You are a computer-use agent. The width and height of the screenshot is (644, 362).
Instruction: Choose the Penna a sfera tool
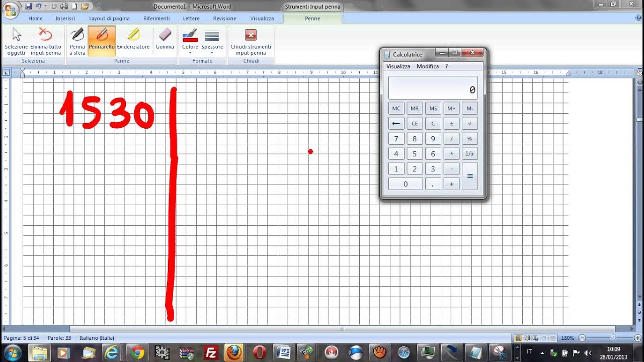(77, 42)
